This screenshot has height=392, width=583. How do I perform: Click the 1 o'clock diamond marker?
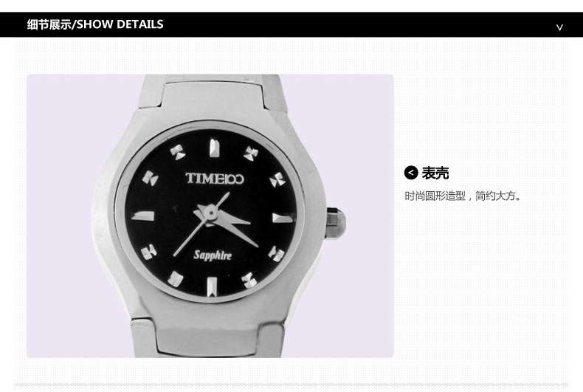coord(250,154)
